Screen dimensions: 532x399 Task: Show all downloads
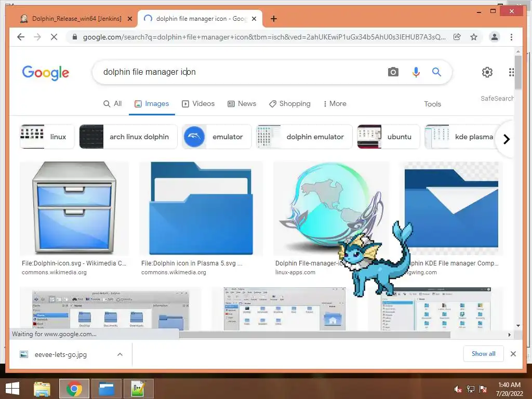484,354
